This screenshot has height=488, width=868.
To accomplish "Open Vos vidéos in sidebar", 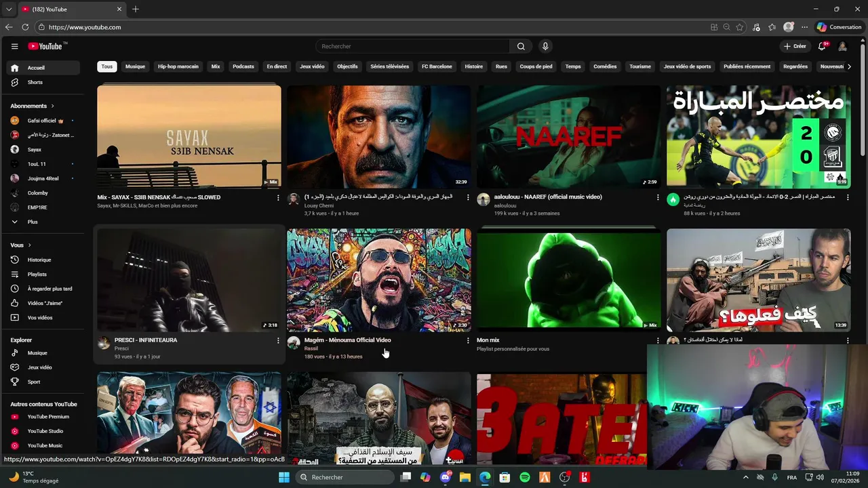I will pyautogui.click(x=42, y=317).
